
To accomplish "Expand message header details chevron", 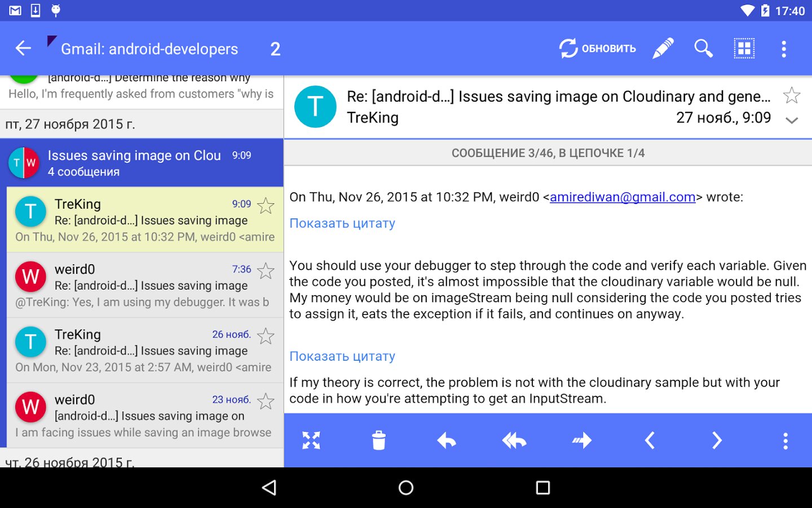I will pos(792,120).
